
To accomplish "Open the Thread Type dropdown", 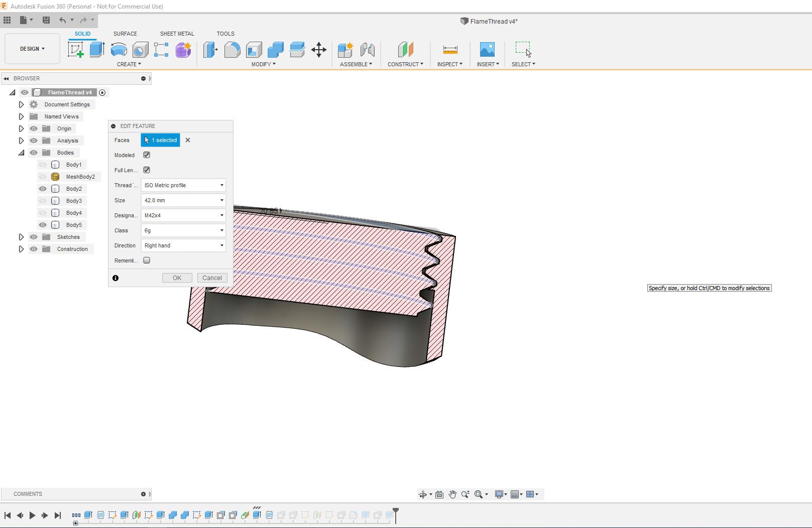I will 183,185.
